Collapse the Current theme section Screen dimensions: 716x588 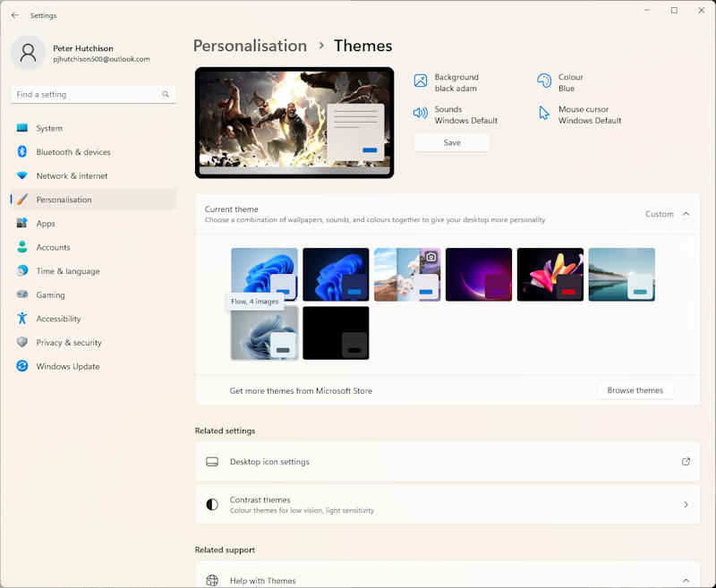[686, 214]
